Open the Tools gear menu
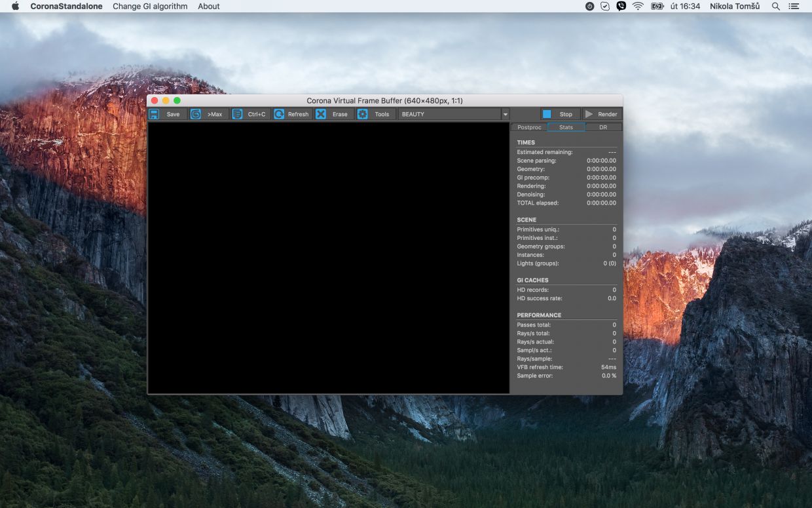The height and width of the screenshot is (508, 812). (375, 114)
